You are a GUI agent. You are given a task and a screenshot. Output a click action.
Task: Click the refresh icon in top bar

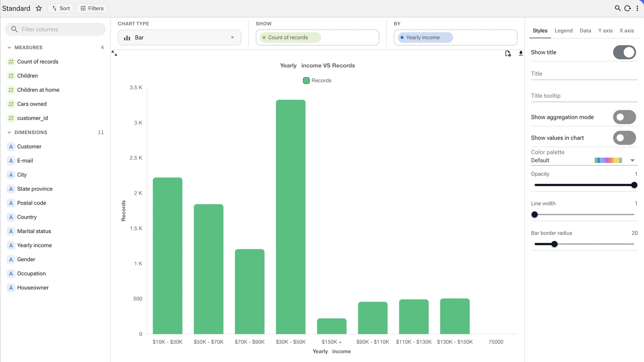click(x=627, y=8)
